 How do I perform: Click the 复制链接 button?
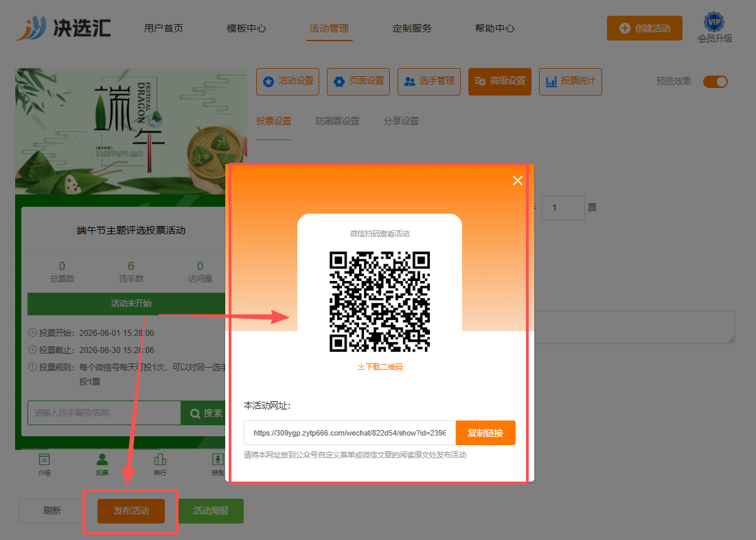click(485, 433)
